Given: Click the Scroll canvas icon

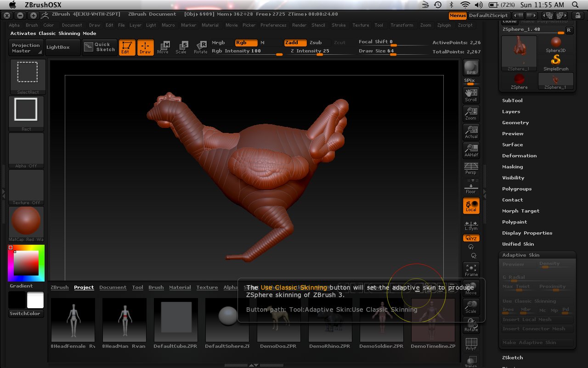Looking at the screenshot, I should click(x=471, y=95).
